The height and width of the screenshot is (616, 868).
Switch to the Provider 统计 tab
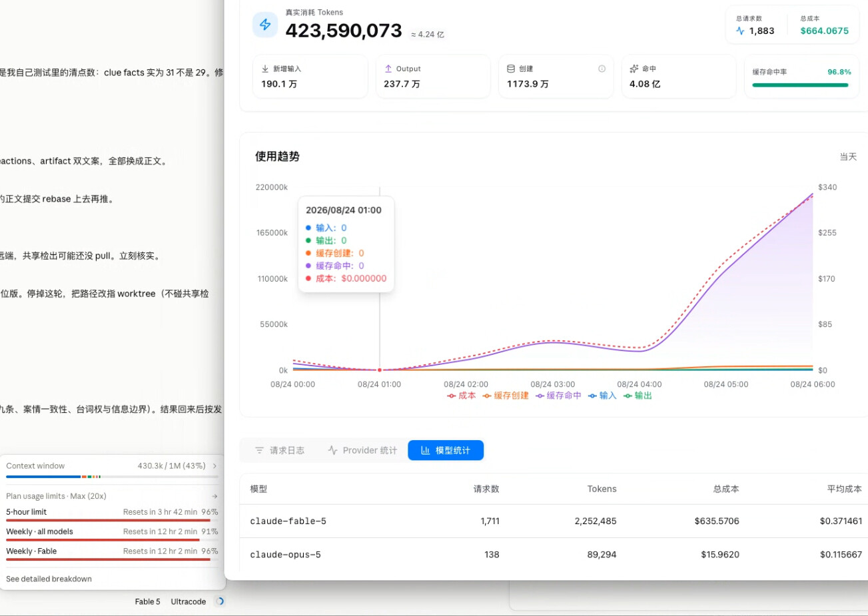[x=363, y=451]
